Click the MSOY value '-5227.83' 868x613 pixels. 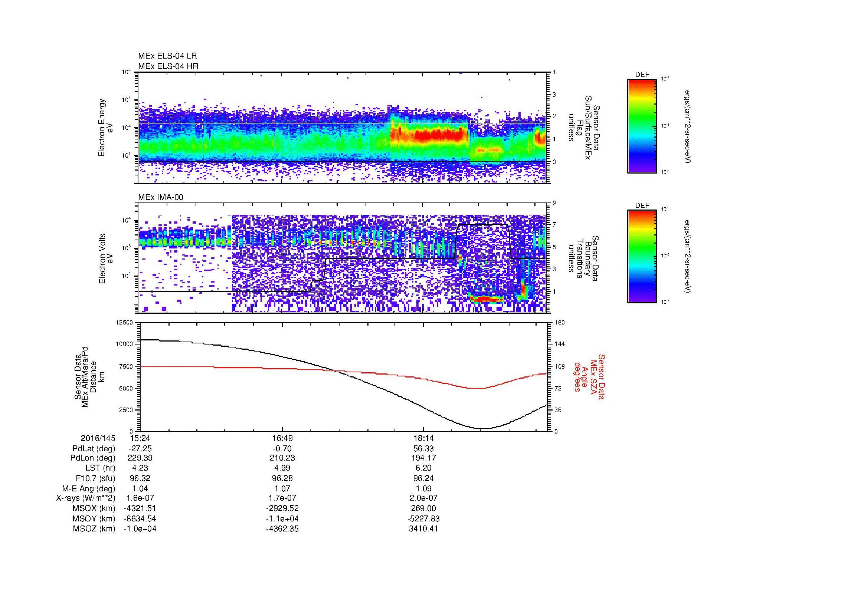click(x=423, y=518)
